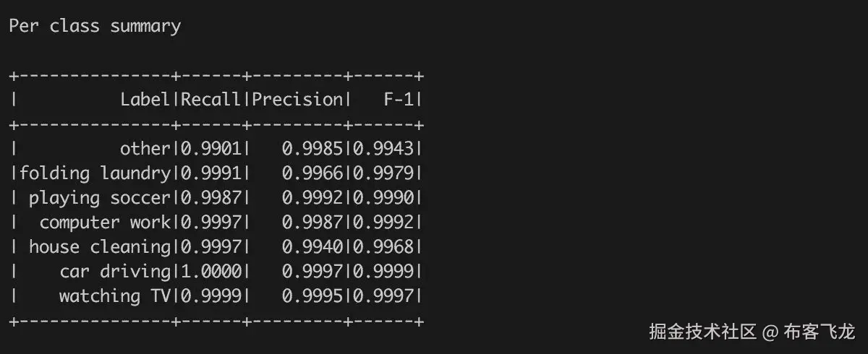Click the 'Per class summary' heading text
The height and width of the screenshot is (354, 868).
point(95,27)
